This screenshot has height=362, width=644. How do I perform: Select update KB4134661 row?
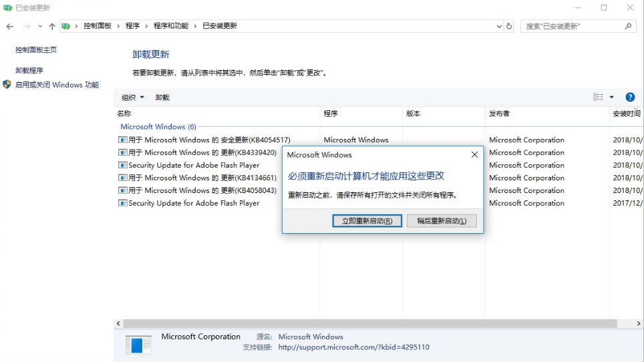[198, 178]
